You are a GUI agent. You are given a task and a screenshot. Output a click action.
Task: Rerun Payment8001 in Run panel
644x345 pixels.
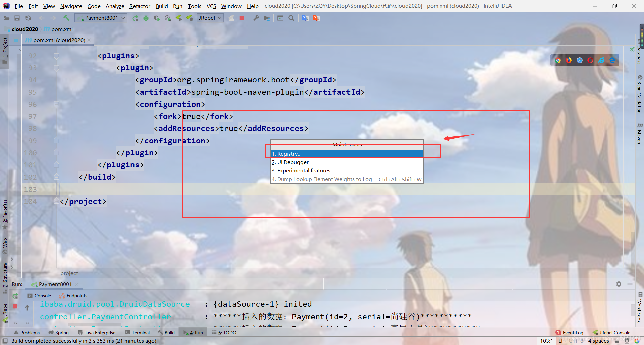tap(15, 296)
